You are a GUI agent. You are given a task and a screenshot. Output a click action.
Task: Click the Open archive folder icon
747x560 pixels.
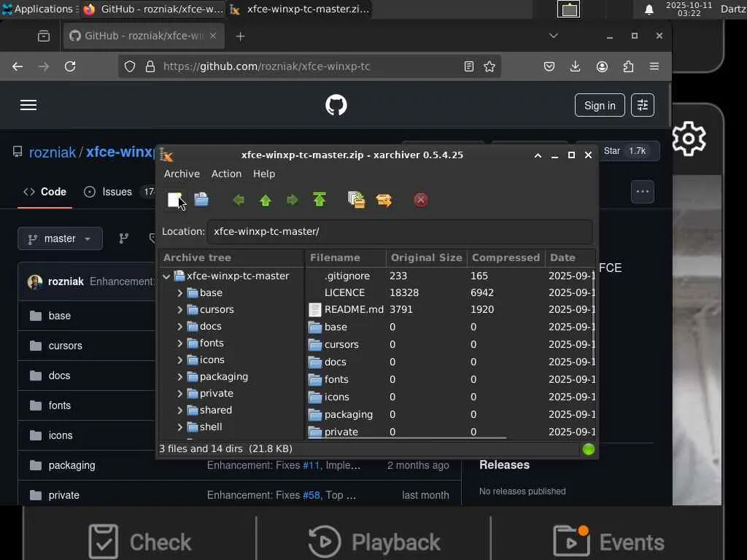pyautogui.click(x=201, y=200)
